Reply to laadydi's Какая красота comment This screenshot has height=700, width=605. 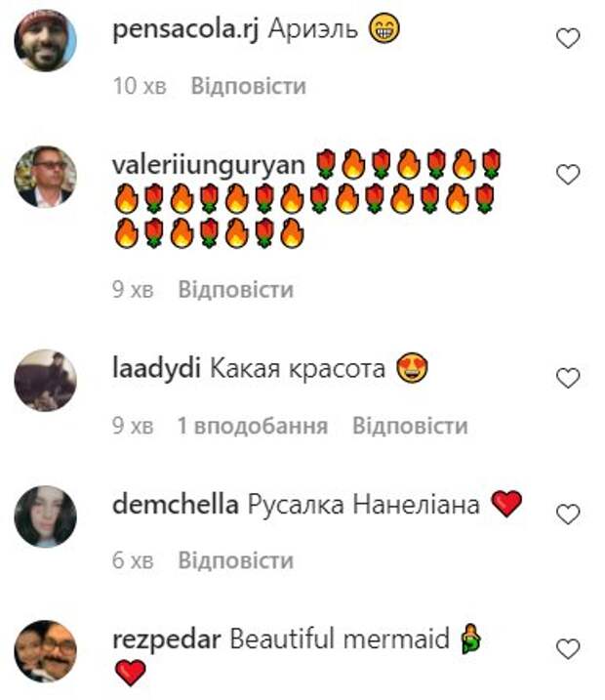coord(410,426)
